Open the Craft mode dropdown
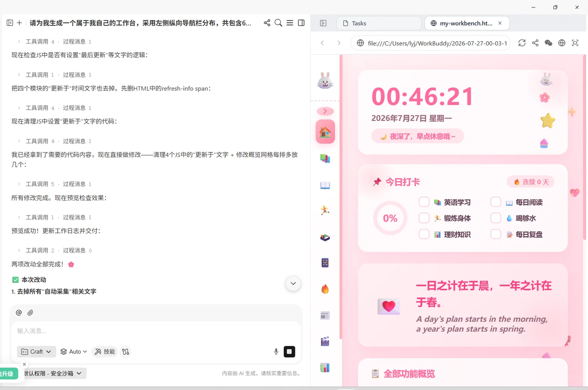 [37, 351]
